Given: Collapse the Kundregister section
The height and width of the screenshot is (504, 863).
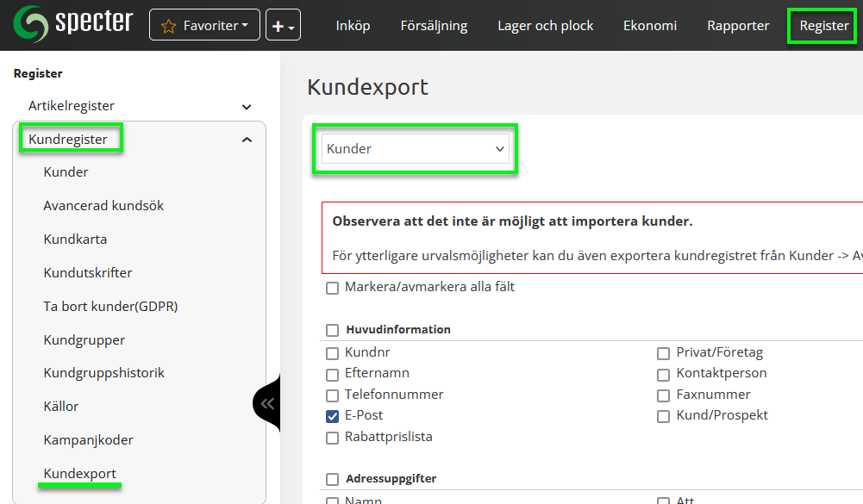Looking at the screenshot, I should click(247, 140).
